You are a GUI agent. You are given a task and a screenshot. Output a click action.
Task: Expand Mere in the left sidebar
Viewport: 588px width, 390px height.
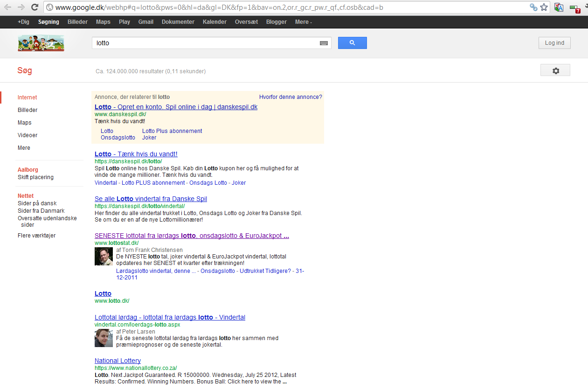(24, 148)
